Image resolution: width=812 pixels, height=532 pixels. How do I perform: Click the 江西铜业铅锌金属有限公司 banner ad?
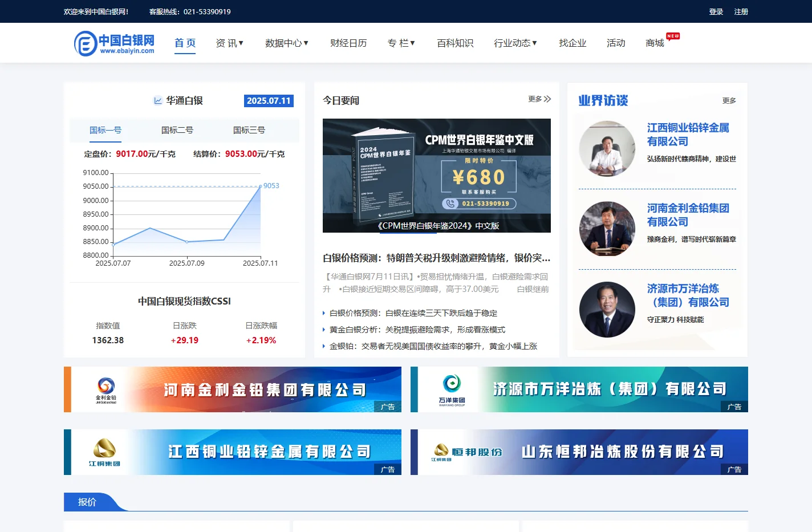coord(233,452)
